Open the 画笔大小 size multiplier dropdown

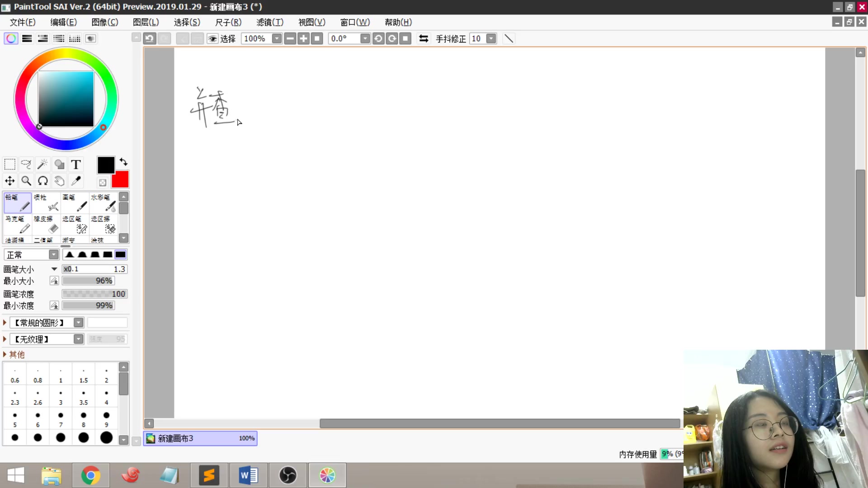point(54,269)
